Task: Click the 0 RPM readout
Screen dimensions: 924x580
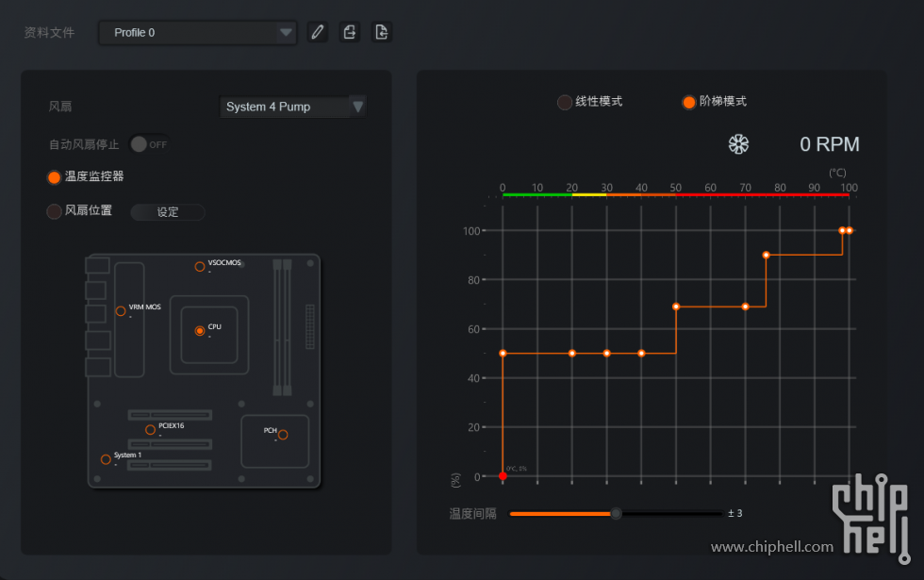Action: click(829, 144)
